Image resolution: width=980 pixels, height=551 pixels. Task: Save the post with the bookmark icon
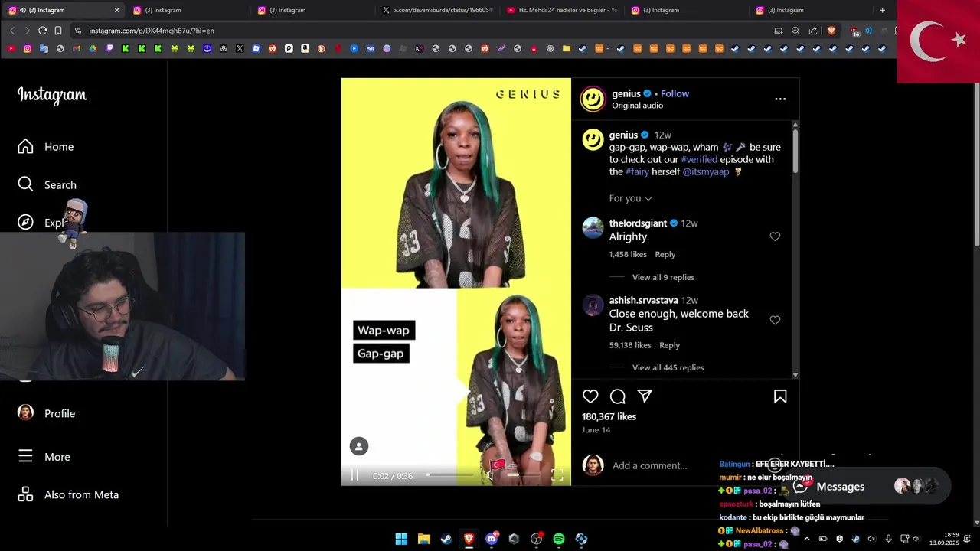pos(780,396)
